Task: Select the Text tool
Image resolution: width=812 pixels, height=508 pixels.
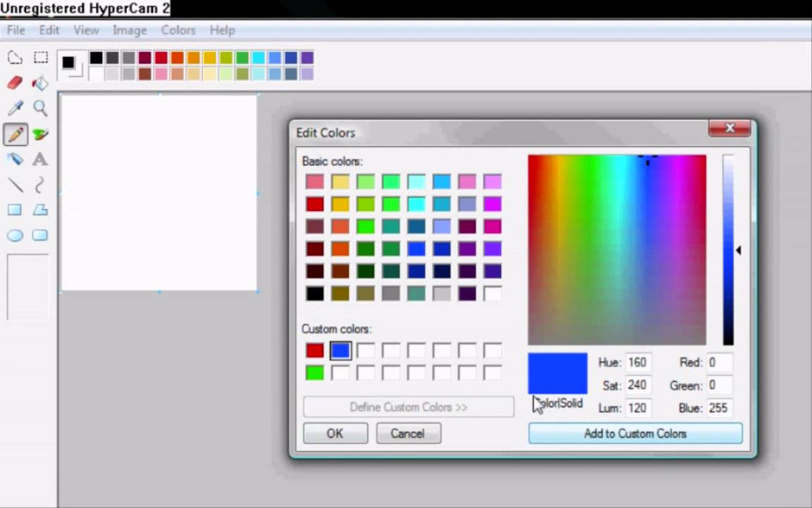Action: coord(40,159)
